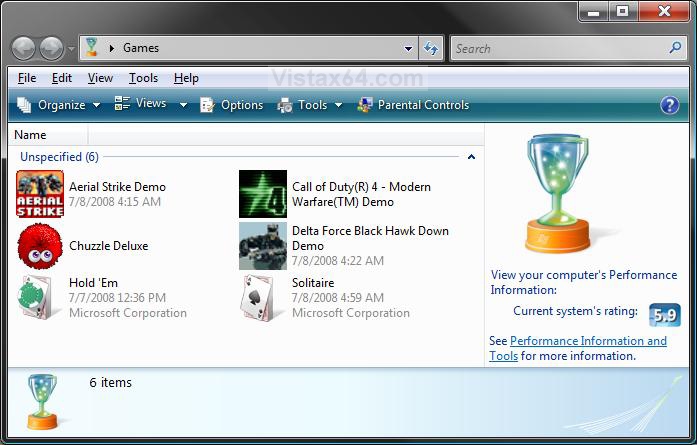Click the Back navigation arrow
This screenshot has height=445, width=697.
click(x=23, y=48)
